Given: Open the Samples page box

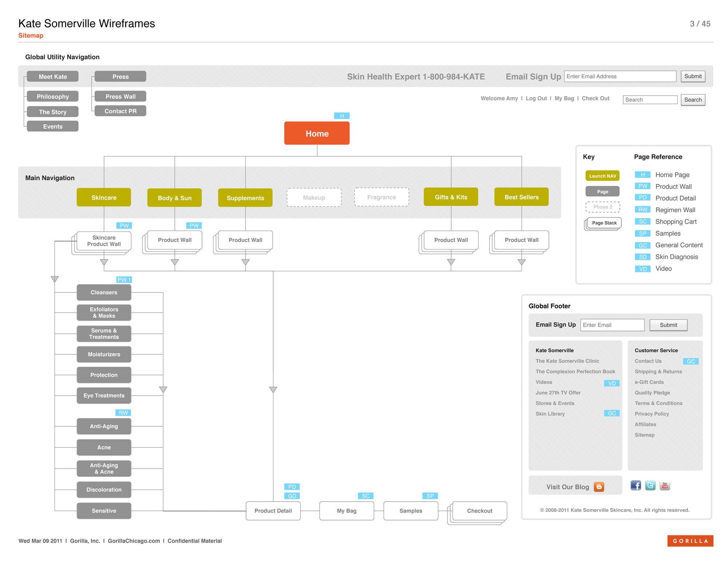Looking at the screenshot, I should point(411,511).
